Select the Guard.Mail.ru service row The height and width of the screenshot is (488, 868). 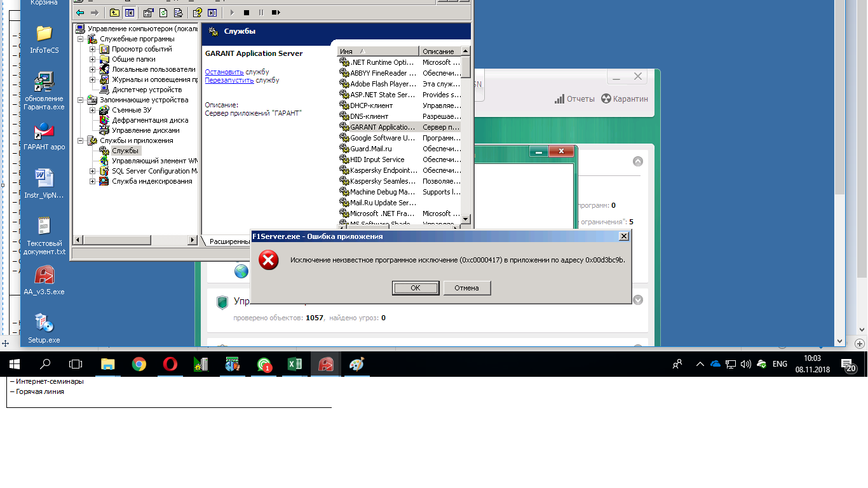coord(400,149)
